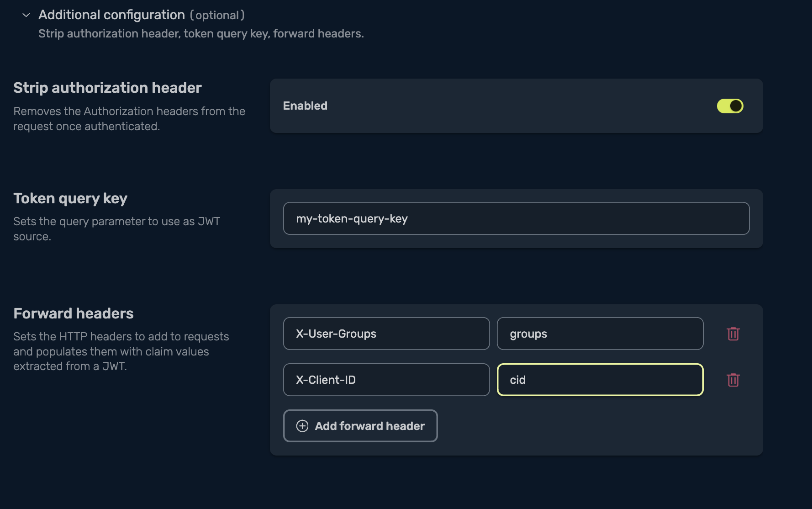
Task: Edit the X-User-Groups header name field
Action: click(x=386, y=334)
